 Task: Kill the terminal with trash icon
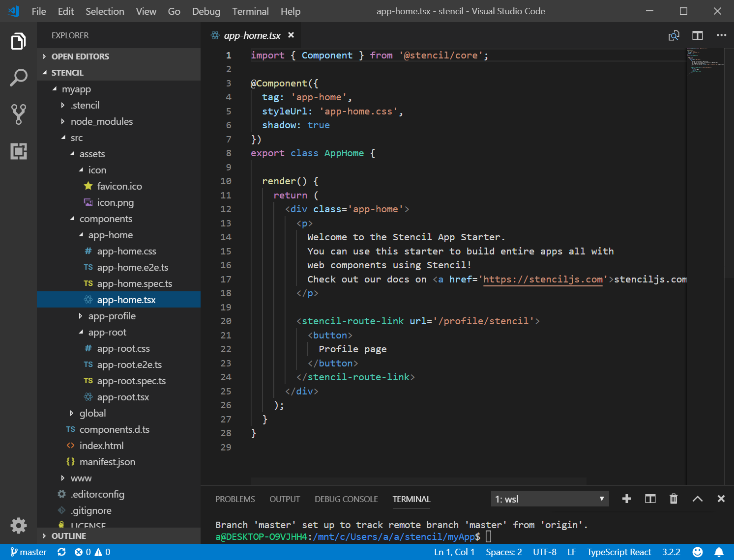pyautogui.click(x=674, y=499)
